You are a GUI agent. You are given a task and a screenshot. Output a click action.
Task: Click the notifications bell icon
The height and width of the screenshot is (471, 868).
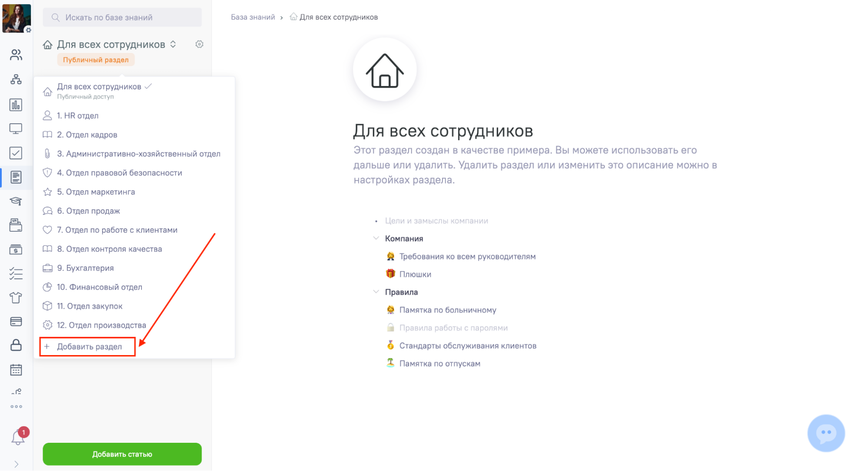point(18,437)
